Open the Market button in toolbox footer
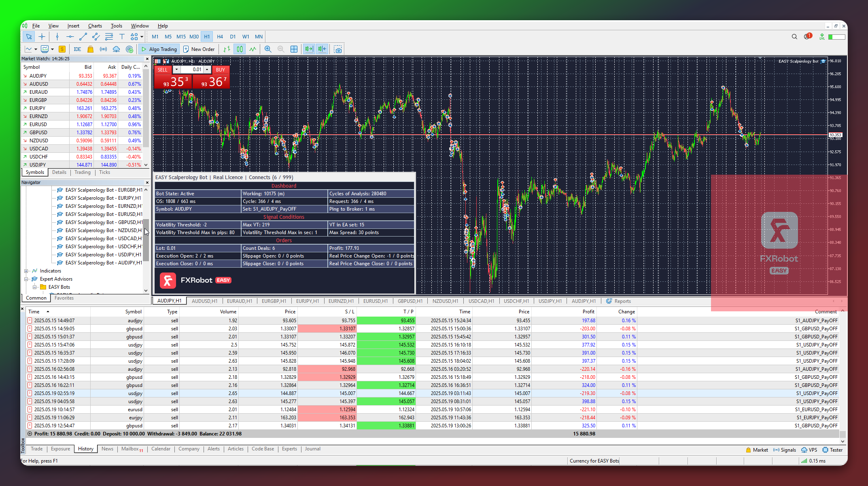This screenshot has height=486, width=868. [757, 450]
